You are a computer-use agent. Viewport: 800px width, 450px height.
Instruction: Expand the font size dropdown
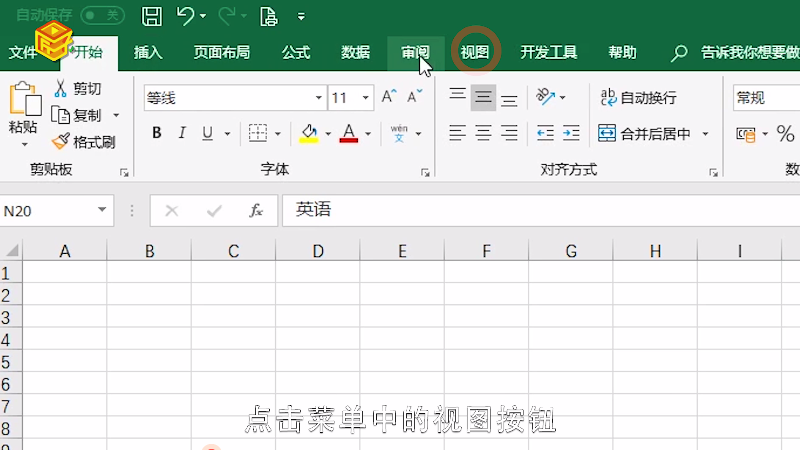tap(366, 98)
